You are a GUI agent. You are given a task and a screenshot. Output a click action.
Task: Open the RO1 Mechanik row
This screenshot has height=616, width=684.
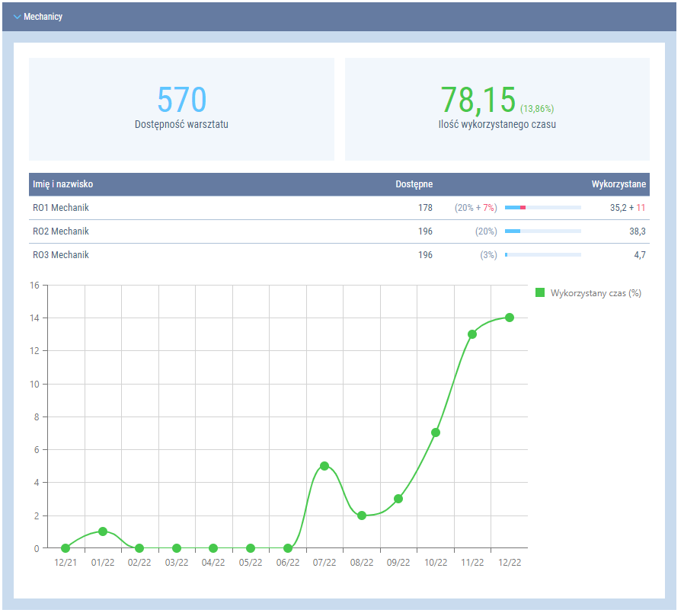[61, 208]
